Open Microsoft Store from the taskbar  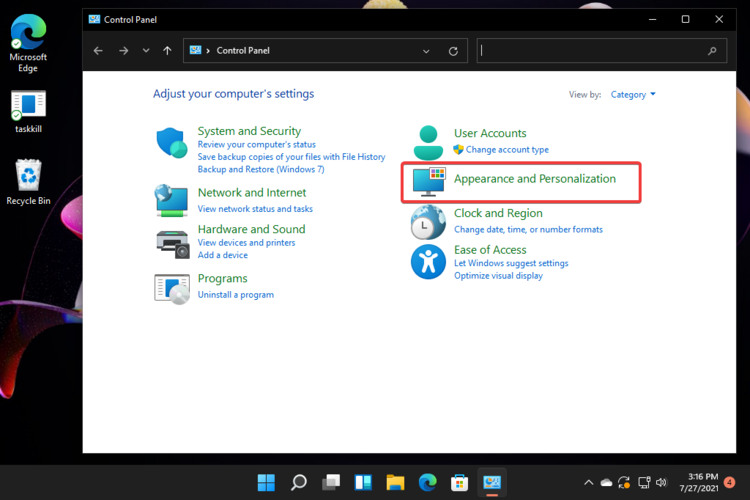coord(459,482)
